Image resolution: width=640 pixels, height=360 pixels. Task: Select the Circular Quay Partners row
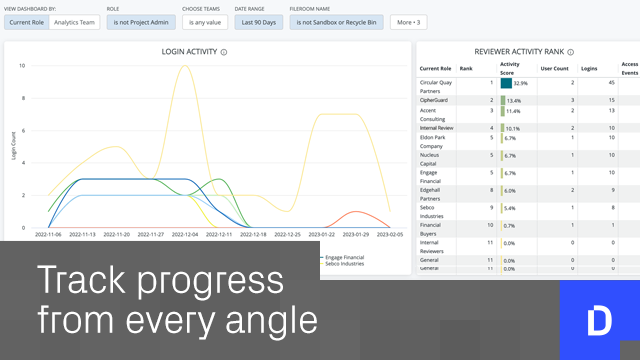pos(528,87)
